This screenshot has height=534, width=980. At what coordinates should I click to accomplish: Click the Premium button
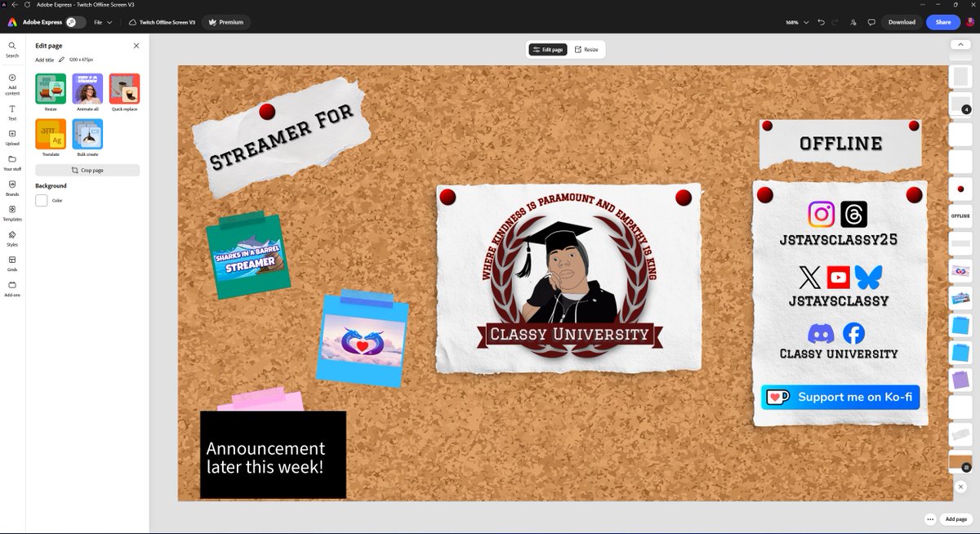click(226, 22)
